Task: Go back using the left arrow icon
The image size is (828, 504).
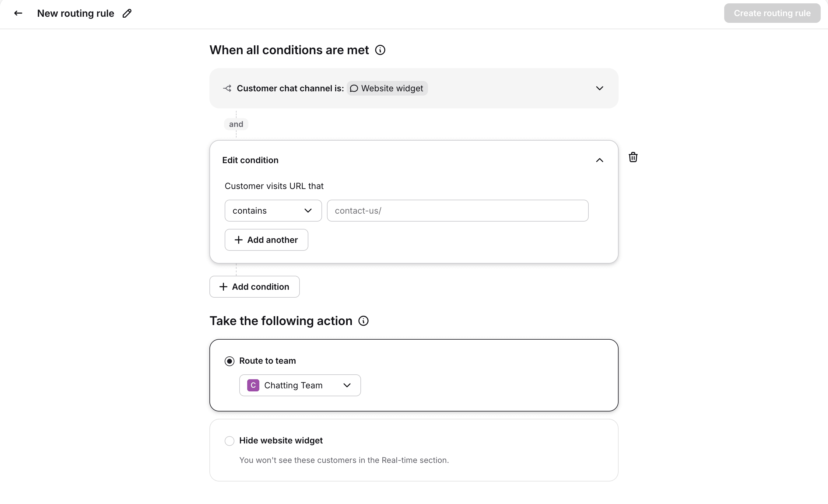Action: 18,13
